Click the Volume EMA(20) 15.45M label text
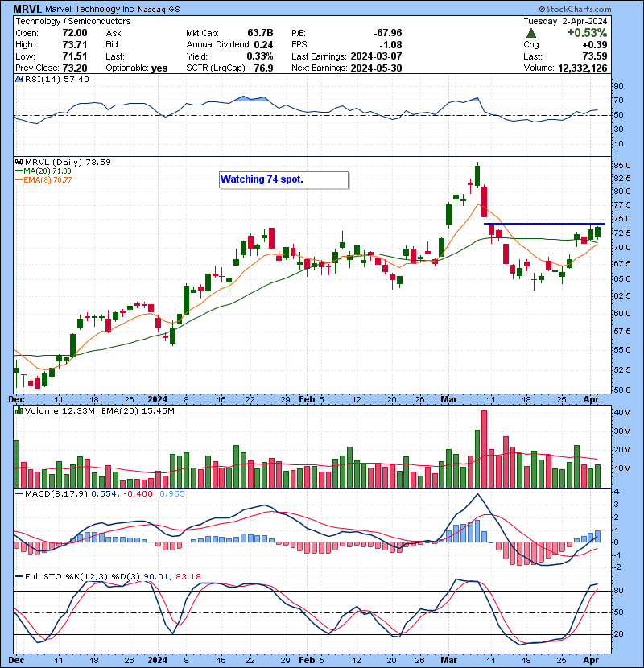 click(x=137, y=411)
